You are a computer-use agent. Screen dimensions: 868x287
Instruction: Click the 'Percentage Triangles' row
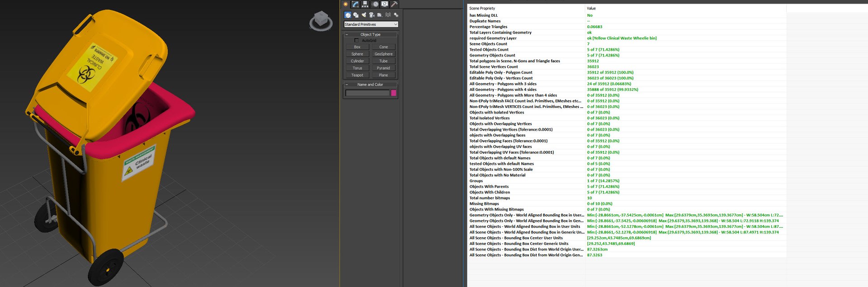pos(626,27)
